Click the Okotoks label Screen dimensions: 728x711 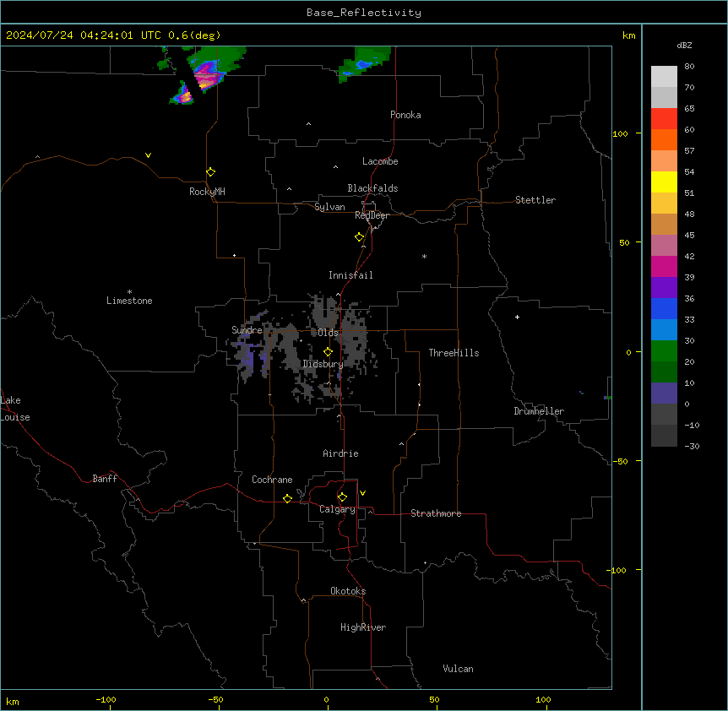[348, 591]
